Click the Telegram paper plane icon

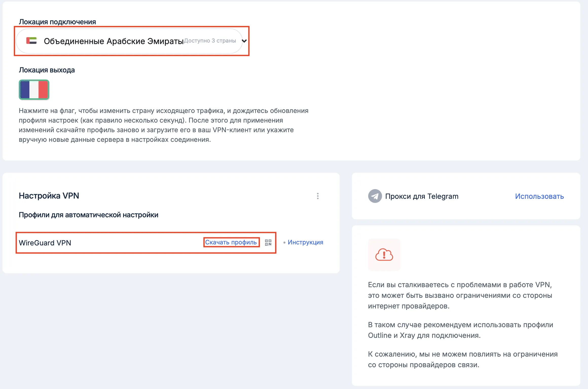pyautogui.click(x=375, y=196)
